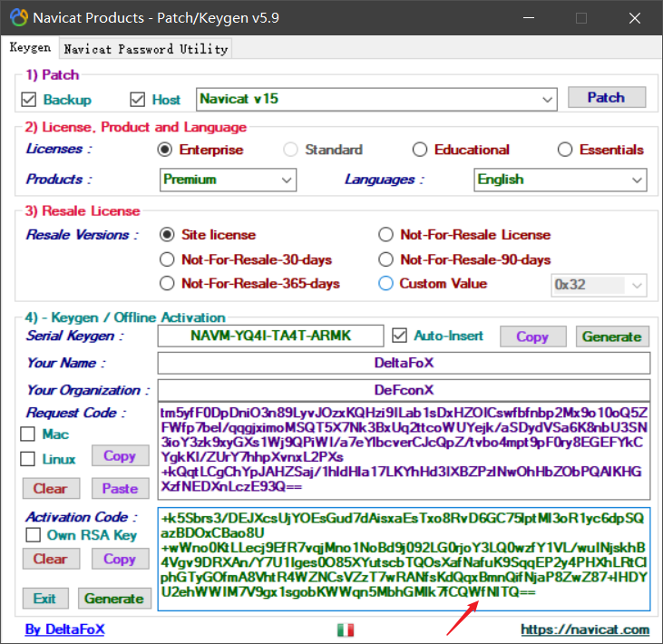
Task: Switch to the Keygen tab
Action: pos(30,47)
